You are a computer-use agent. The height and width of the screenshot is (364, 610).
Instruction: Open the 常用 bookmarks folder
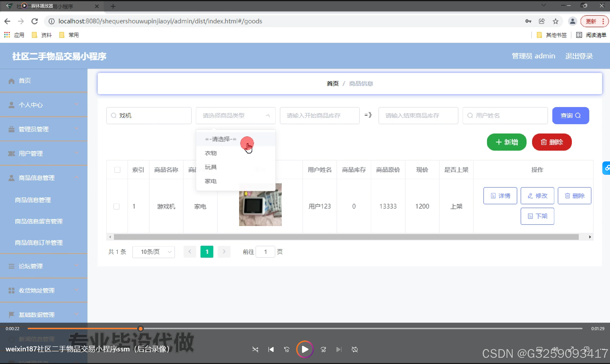coord(69,35)
